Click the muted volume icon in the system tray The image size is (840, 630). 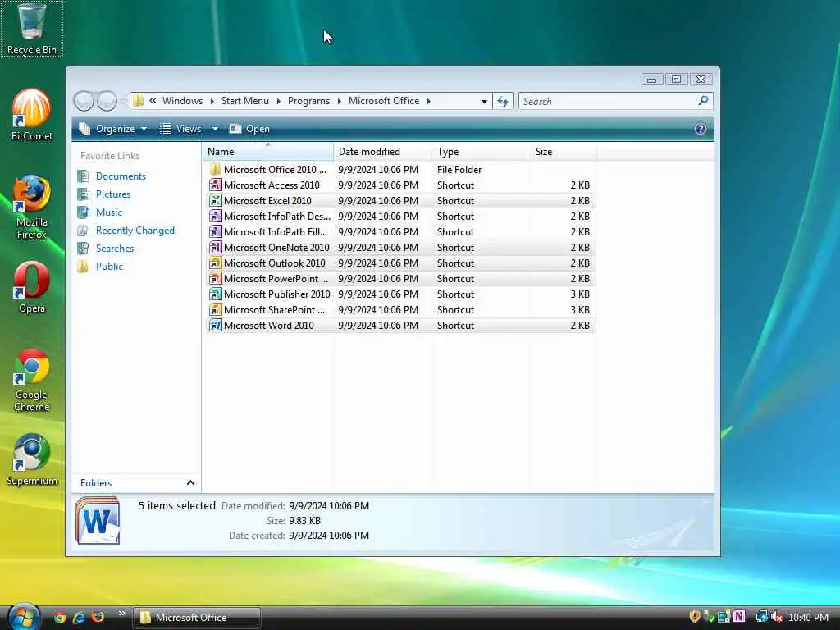click(x=777, y=617)
